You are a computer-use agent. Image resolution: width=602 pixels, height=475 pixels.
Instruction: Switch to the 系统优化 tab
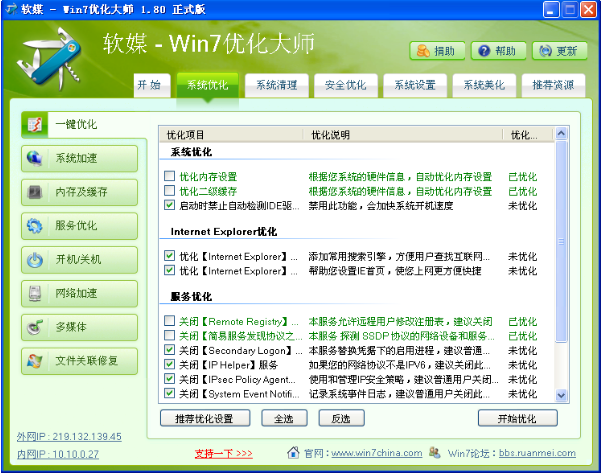(207, 85)
